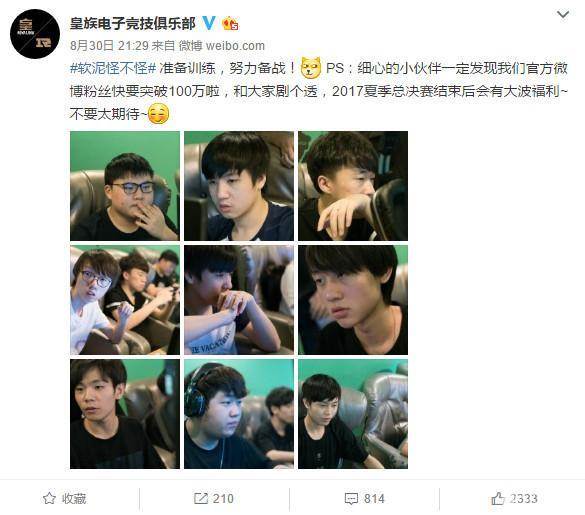Image resolution: width=585 pixels, height=515 pixels.
Task: Open the bottom-middle photo with headphones
Action: click(x=239, y=414)
